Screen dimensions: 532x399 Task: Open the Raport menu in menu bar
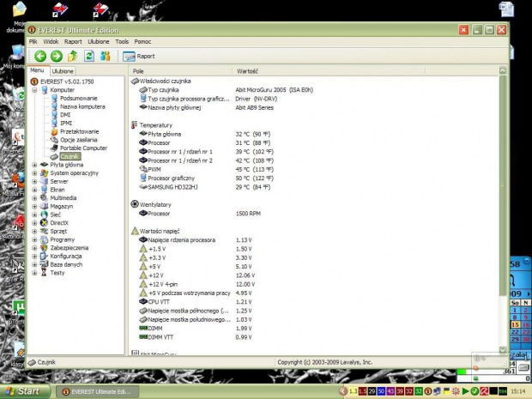click(x=73, y=41)
